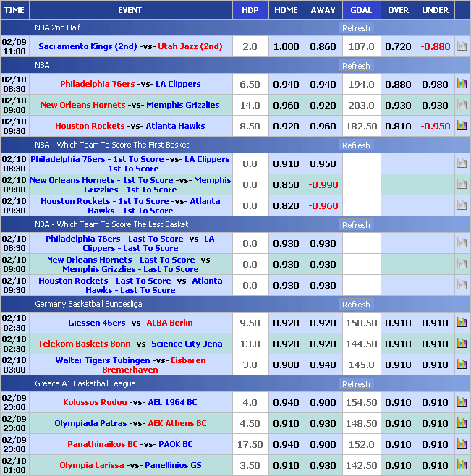
Task: Open stats chart icon for Telekom Baskets Bonn match
Action: [462, 344]
